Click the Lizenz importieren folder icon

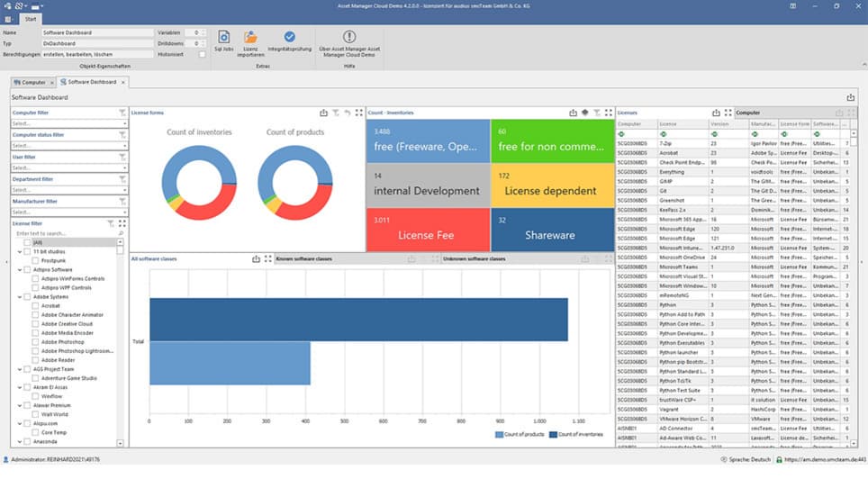click(x=250, y=37)
